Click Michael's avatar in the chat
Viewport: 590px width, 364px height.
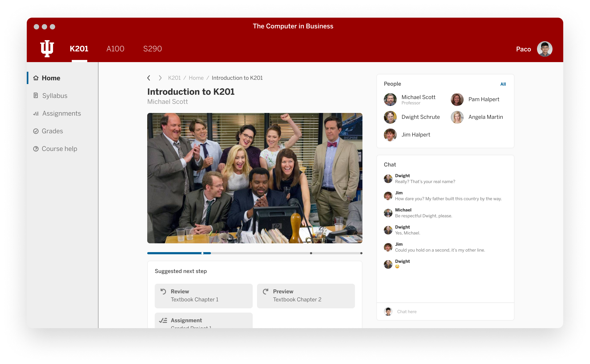coord(388,213)
